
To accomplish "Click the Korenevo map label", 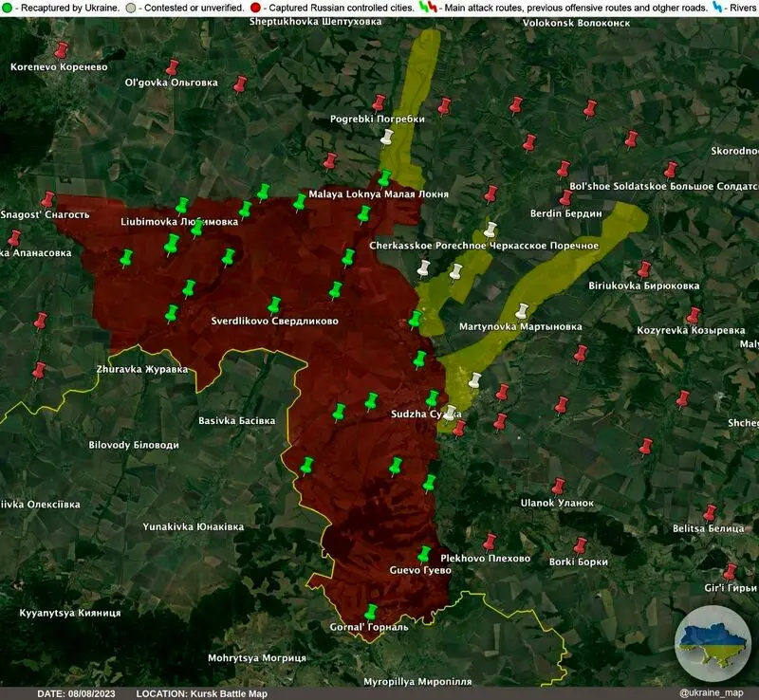I will click(x=59, y=66).
